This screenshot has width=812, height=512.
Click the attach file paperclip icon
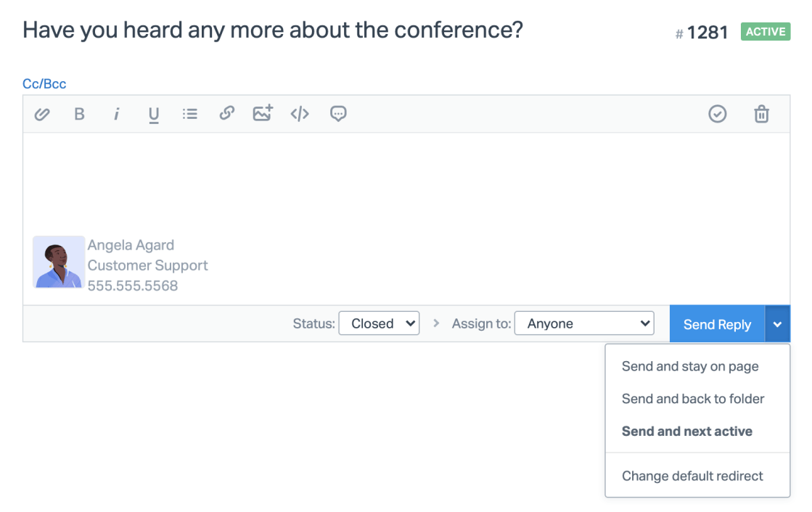point(42,114)
